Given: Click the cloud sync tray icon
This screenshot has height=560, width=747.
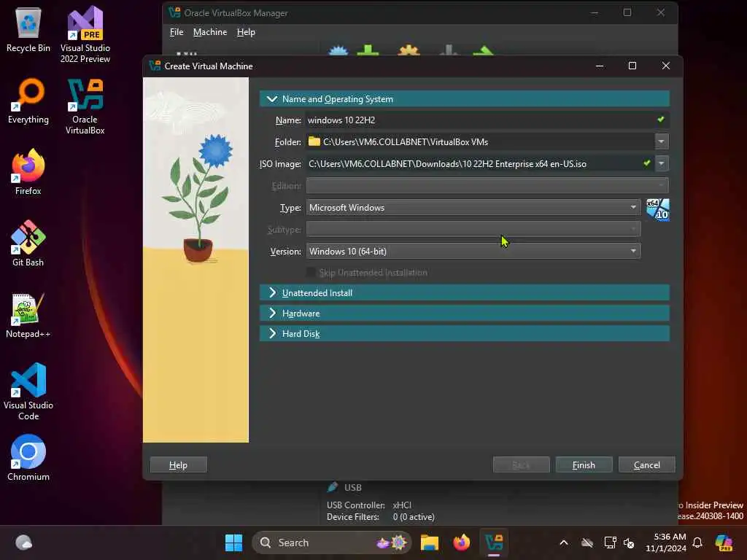Looking at the screenshot, I should point(587,542).
